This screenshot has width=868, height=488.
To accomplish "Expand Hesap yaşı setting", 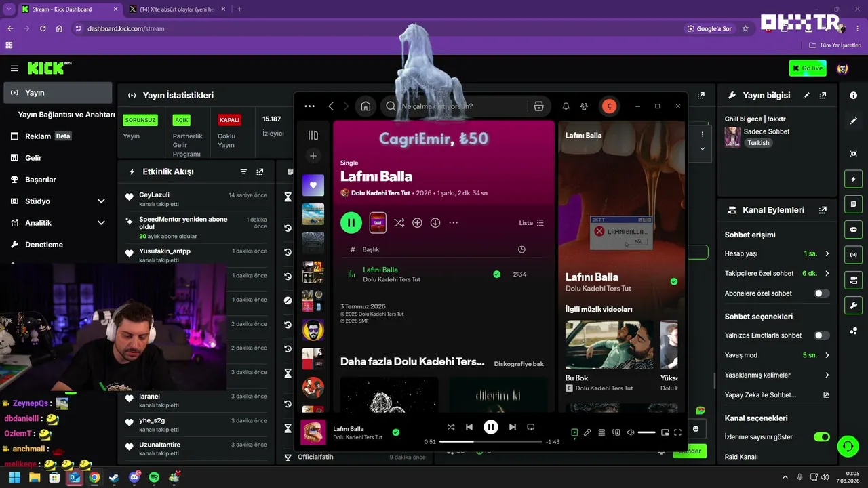I will (x=778, y=253).
